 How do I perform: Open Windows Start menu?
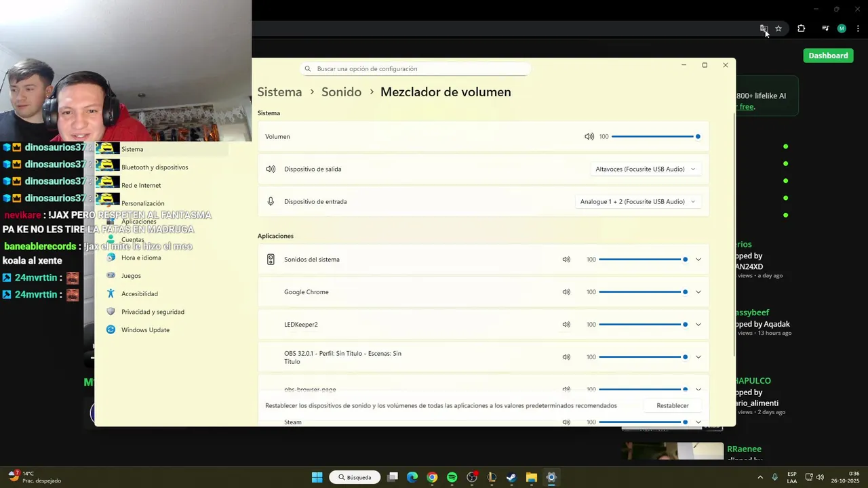coord(317,477)
